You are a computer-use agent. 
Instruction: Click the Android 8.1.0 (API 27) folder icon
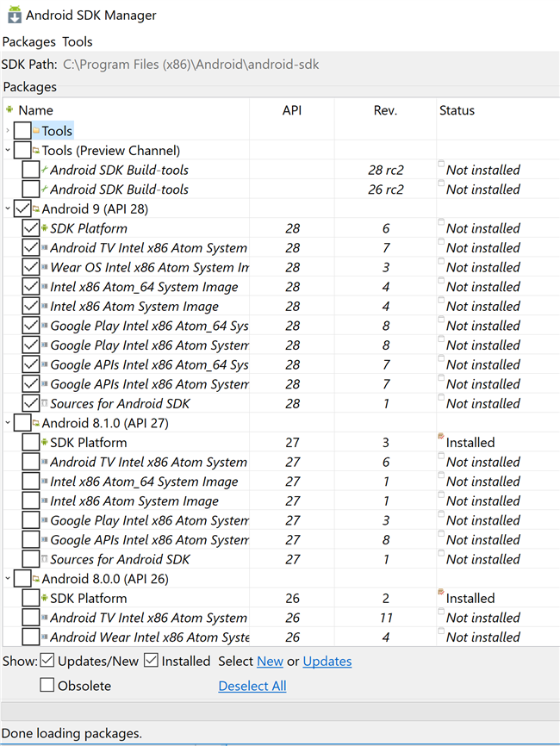tap(36, 423)
